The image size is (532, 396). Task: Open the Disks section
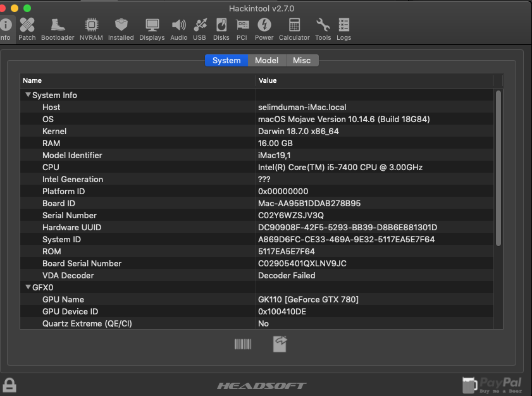click(x=221, y=29)
